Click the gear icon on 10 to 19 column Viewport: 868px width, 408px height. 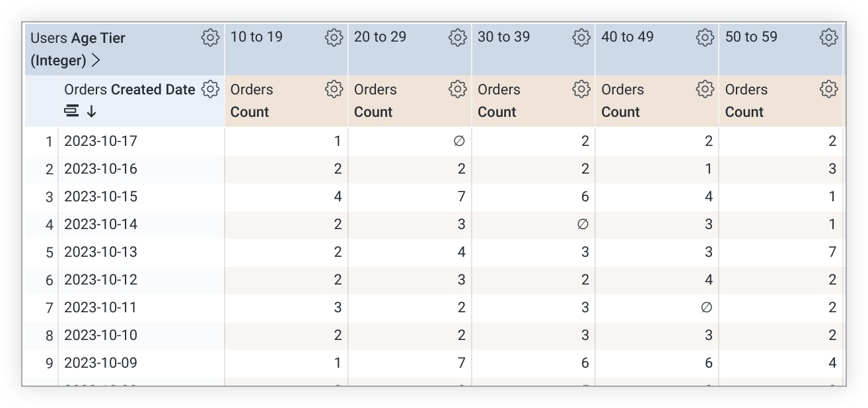tap(334, 38)
